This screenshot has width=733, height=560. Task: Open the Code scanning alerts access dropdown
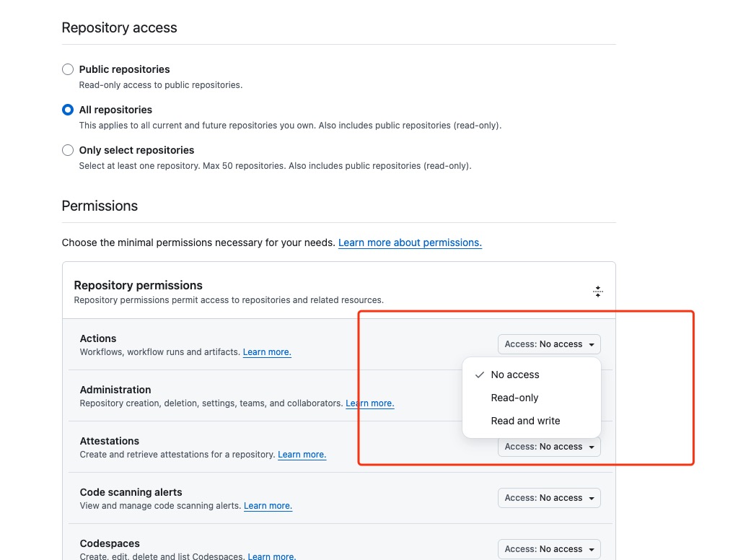point(549,498)
